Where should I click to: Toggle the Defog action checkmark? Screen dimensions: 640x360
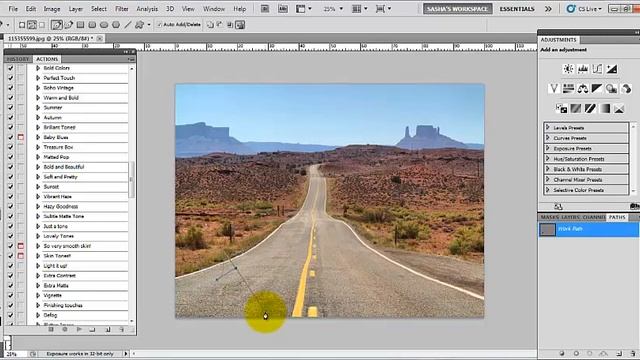click(x=11, y=315)
